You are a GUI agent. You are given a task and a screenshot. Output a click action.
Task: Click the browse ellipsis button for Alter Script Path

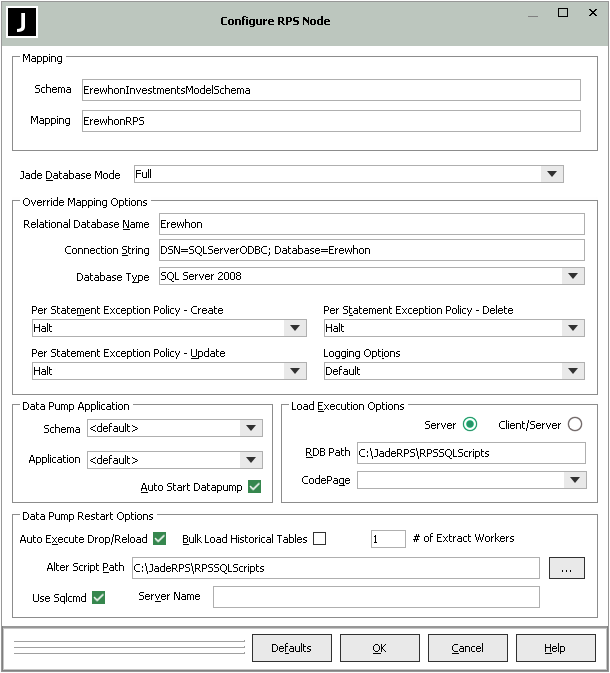click(x=566, y=568)
